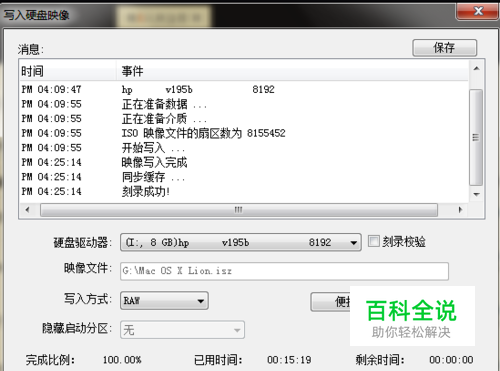Click the 映像文件 path field
This screenshot has height=371, width=500.
click(284, 271)
